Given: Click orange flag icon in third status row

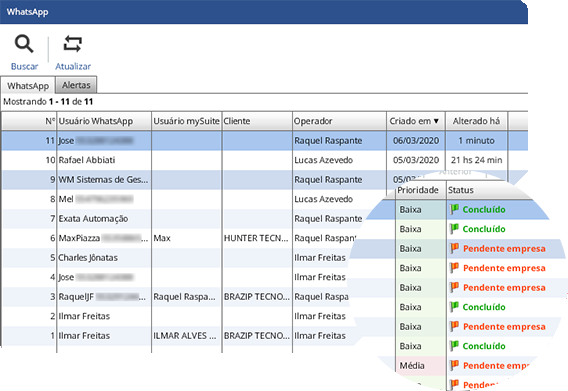Looking at the screenshot, I should coord(454,248).
